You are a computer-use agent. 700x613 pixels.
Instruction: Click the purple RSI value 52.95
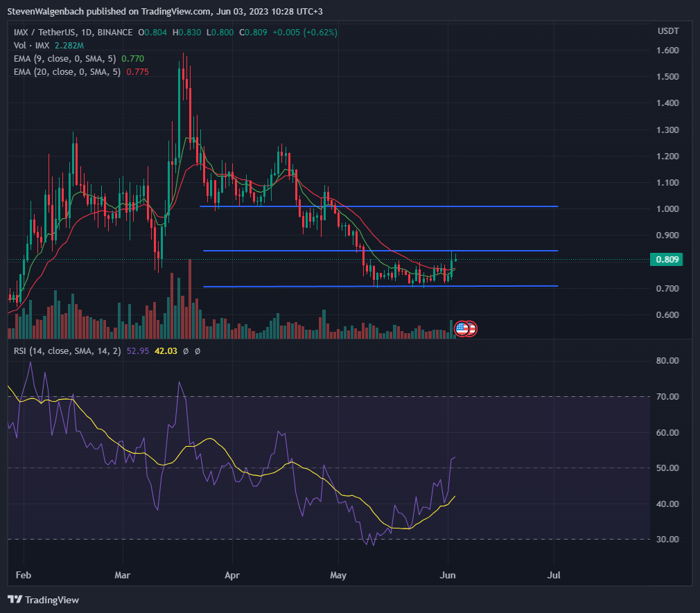coord(137,351)
